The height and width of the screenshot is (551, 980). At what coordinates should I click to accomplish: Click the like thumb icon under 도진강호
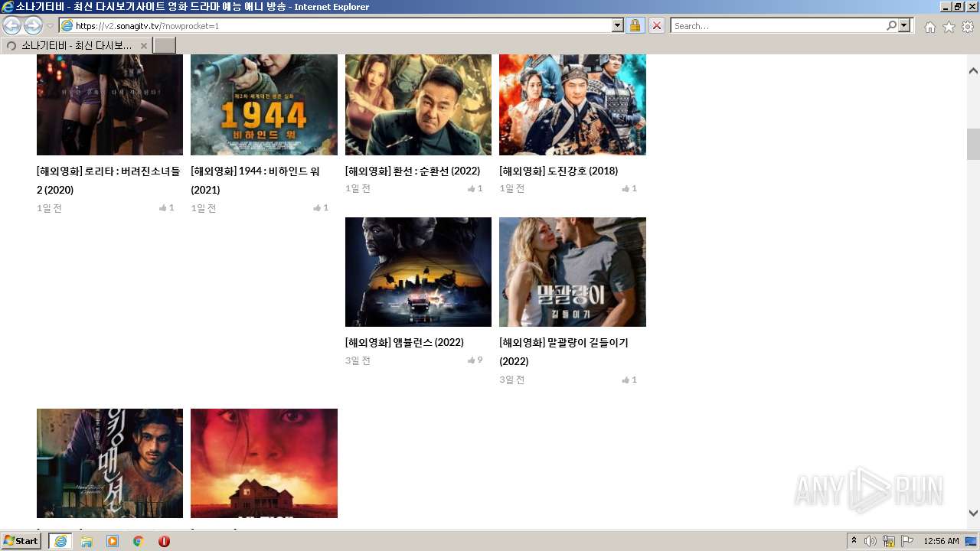tap(626, 189)
